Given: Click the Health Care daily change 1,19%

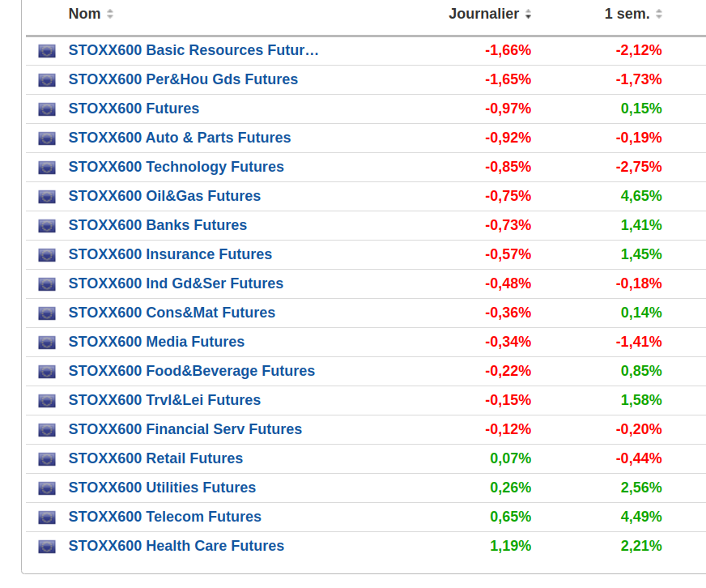Looking at the screenshot, I should [510, 546].
